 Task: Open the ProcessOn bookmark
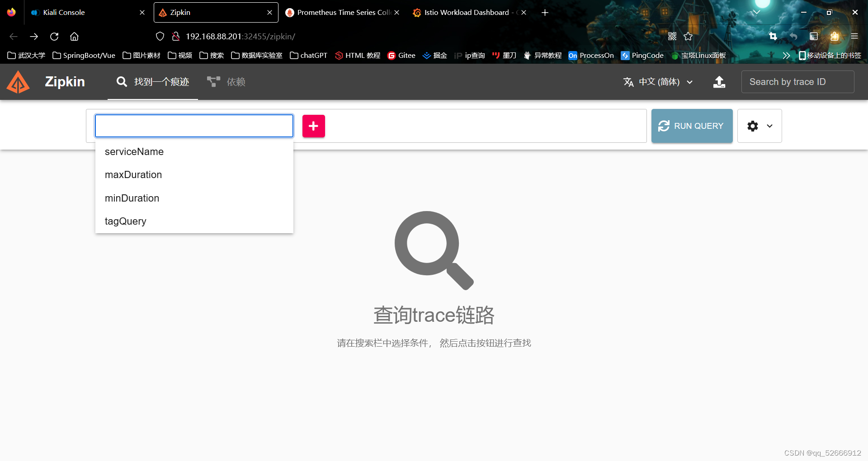coord(591,56)
